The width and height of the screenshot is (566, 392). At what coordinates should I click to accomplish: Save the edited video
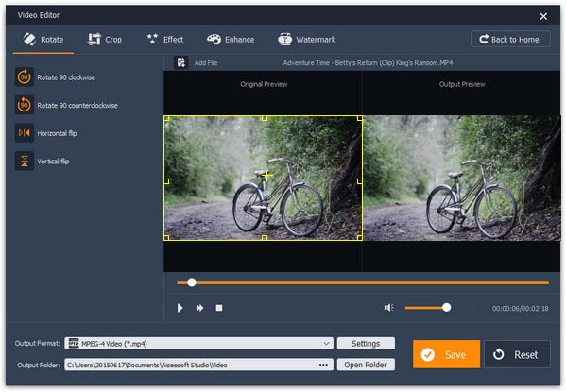click(446, 354)
